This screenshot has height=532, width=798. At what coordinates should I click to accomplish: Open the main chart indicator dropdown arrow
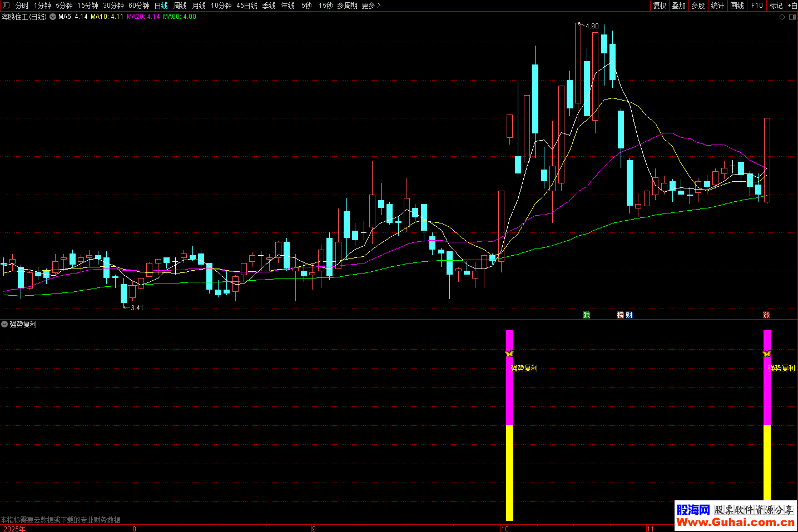point(53,17)
